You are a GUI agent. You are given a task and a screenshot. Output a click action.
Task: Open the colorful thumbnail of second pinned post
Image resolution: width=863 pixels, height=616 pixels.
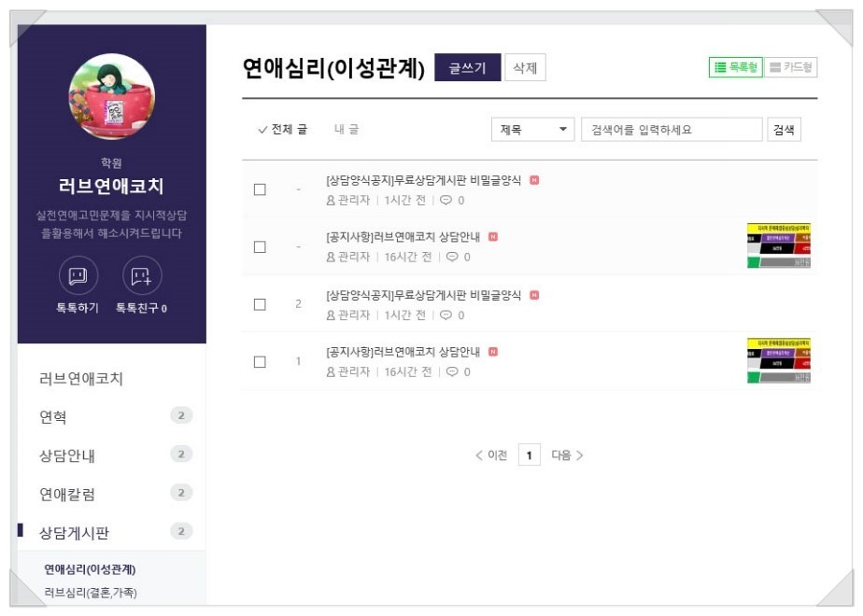point(778,245)
